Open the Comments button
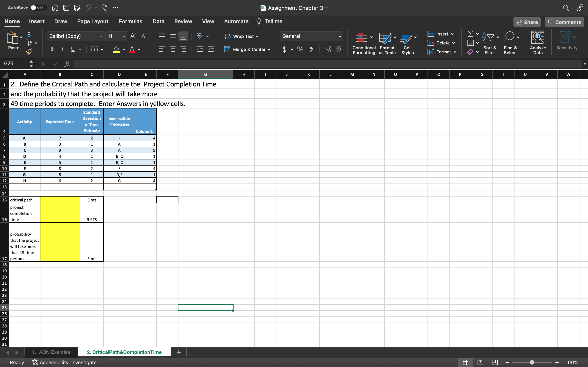Viewport: 588px width, 367px height. [564, 22]
